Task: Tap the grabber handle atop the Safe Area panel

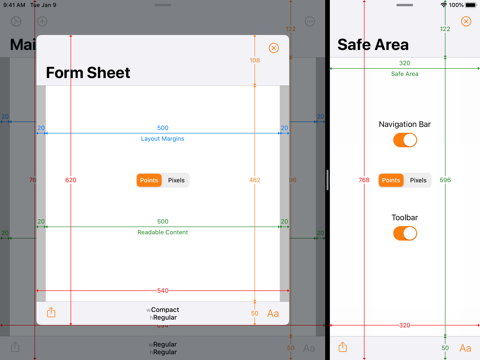Action: coord(404,5)
